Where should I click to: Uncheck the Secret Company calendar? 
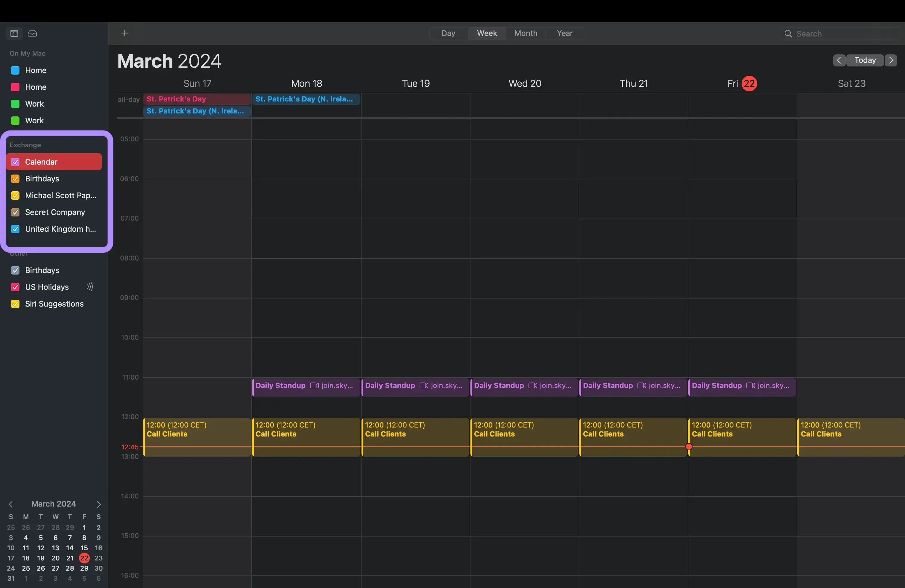16,212
